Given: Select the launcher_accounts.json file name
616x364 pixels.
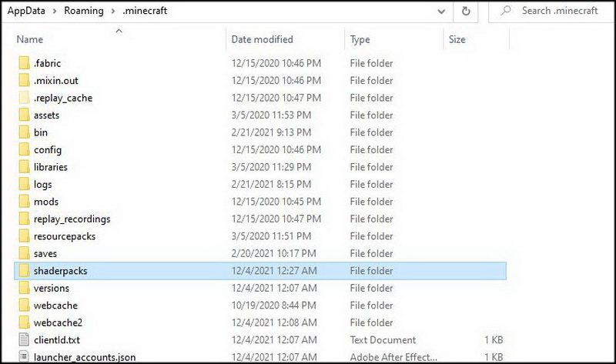Looking at the screenshot, I should [x=85, y=357].
